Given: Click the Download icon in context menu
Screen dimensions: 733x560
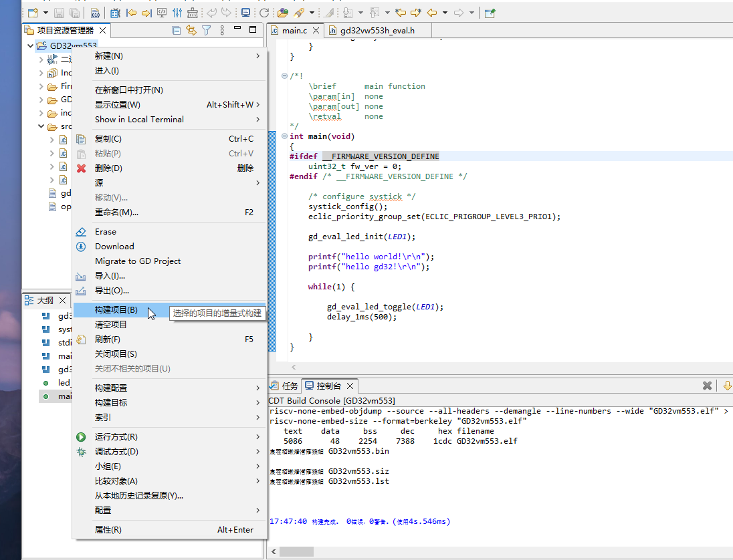Looking at the screenshot, I should pyautogui.click(x=81, y=247).
